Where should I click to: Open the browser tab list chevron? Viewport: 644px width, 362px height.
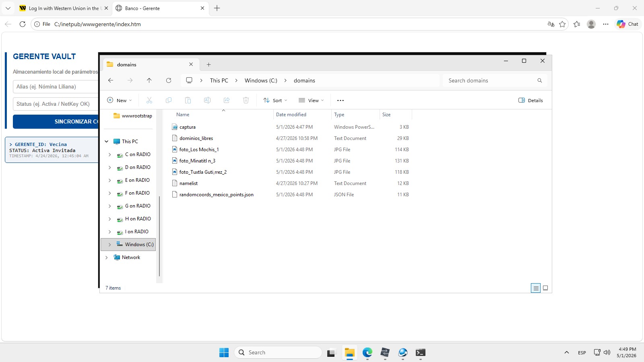click(x=8, y=8)
